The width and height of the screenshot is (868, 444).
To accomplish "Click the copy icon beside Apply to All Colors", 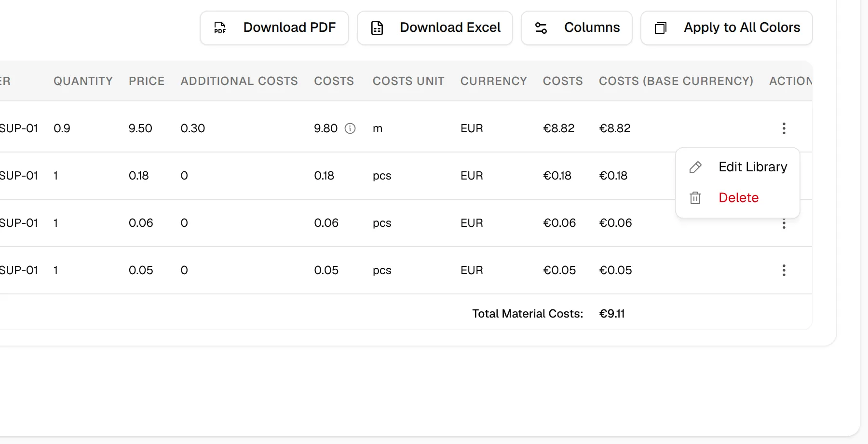I will [x=661, y=28].
